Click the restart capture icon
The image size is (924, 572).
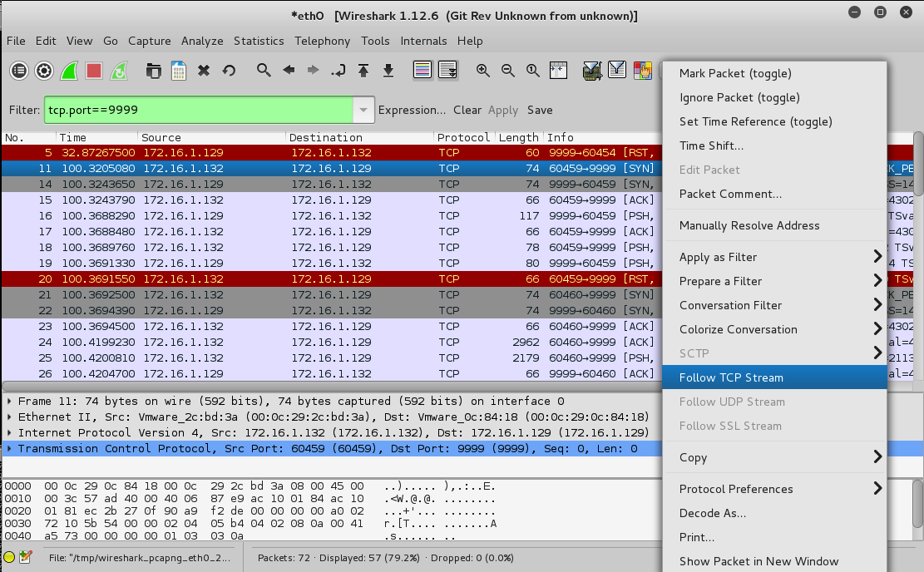[x=119, y=71]
